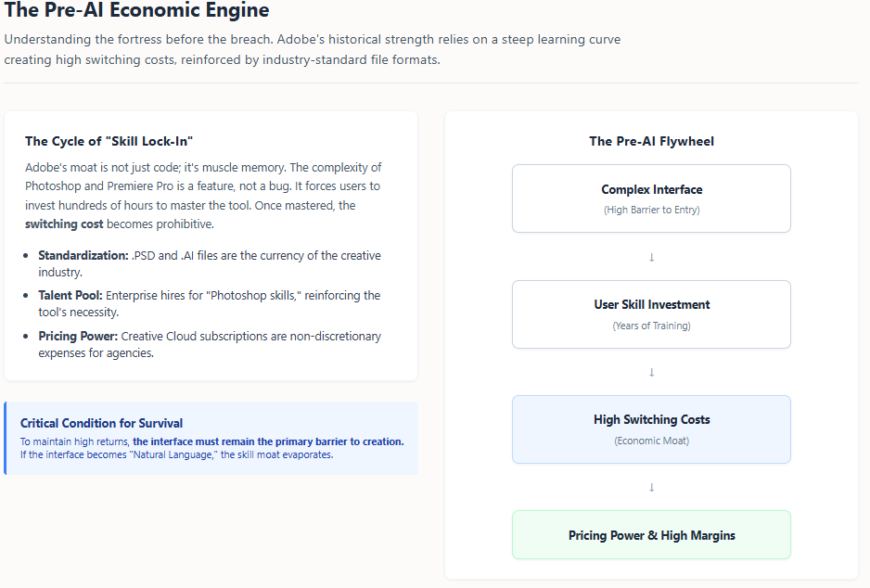
Task: Click The Pre-AI Economic Engine heading
Action: coord(137,11)
